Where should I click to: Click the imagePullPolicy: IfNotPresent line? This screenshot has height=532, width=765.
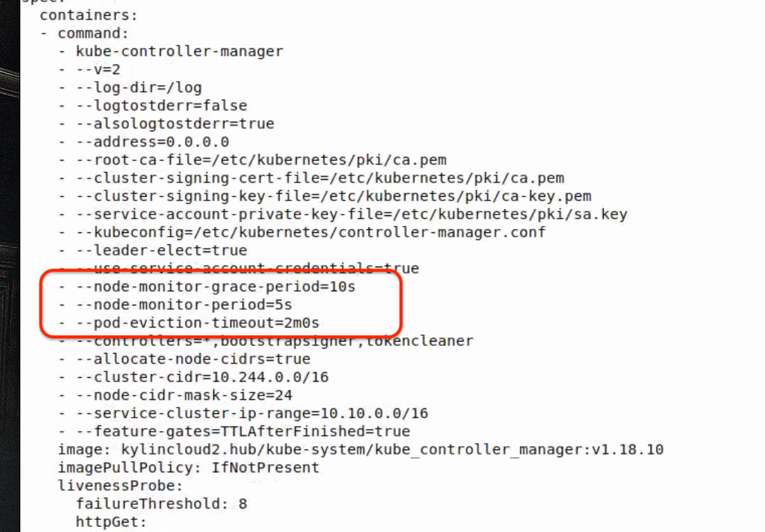coord(189,468)
